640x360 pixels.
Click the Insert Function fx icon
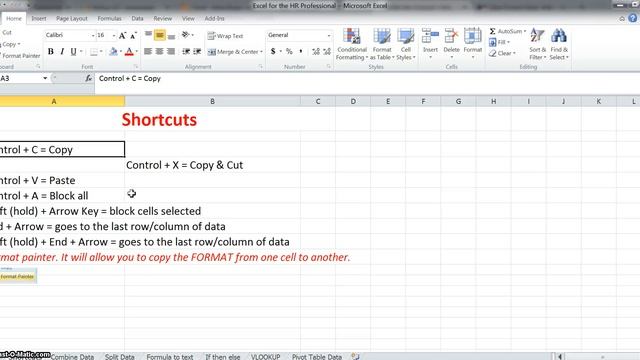[89, 78]
